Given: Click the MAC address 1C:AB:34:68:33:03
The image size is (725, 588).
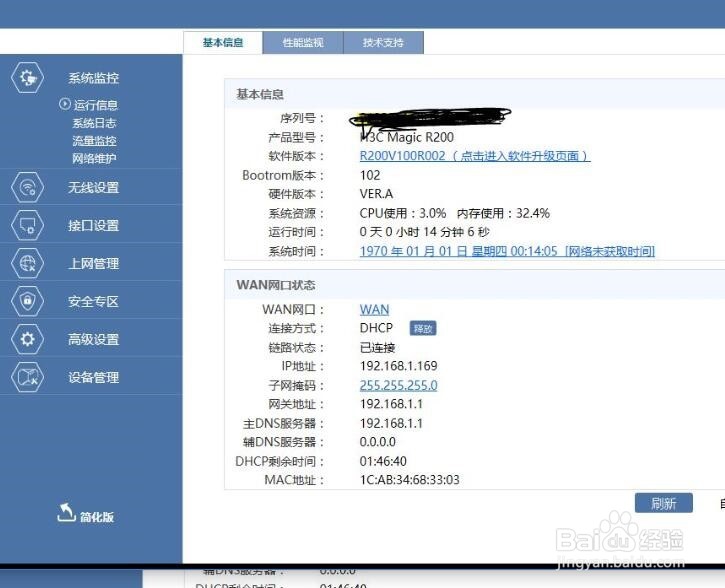Looking at the screenshot, I should coord(410,479).
